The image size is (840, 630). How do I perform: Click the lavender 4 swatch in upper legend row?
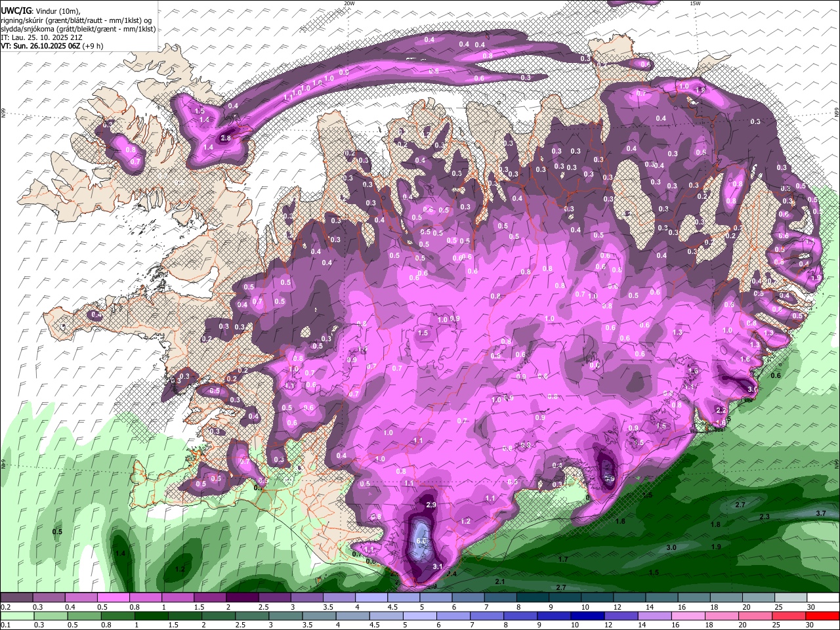point(371,598)
